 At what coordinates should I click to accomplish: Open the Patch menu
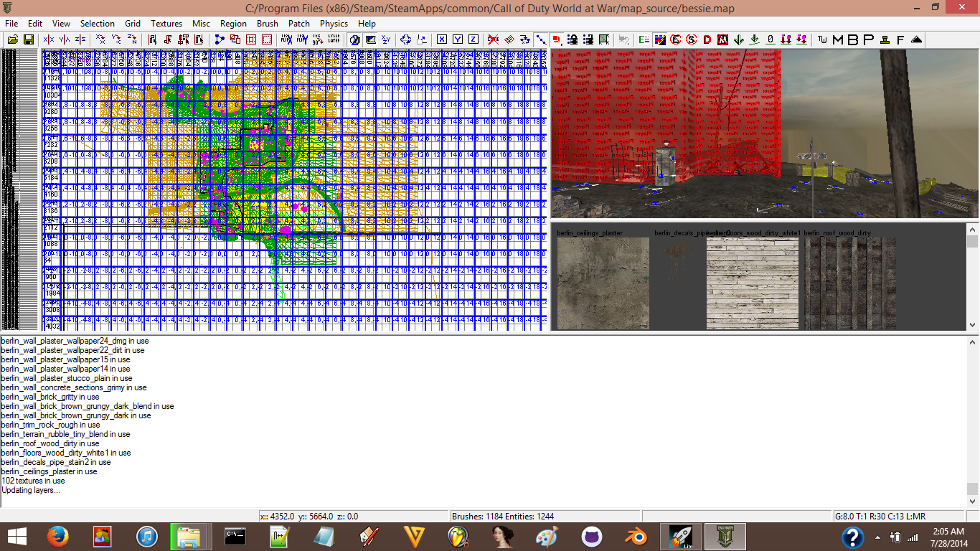coord(299,24)
